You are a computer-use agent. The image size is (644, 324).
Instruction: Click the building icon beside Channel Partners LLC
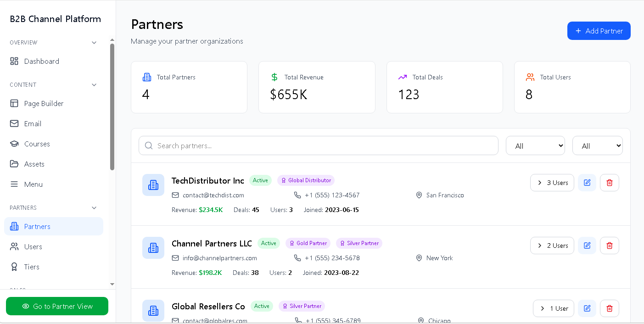pos(153,248)
